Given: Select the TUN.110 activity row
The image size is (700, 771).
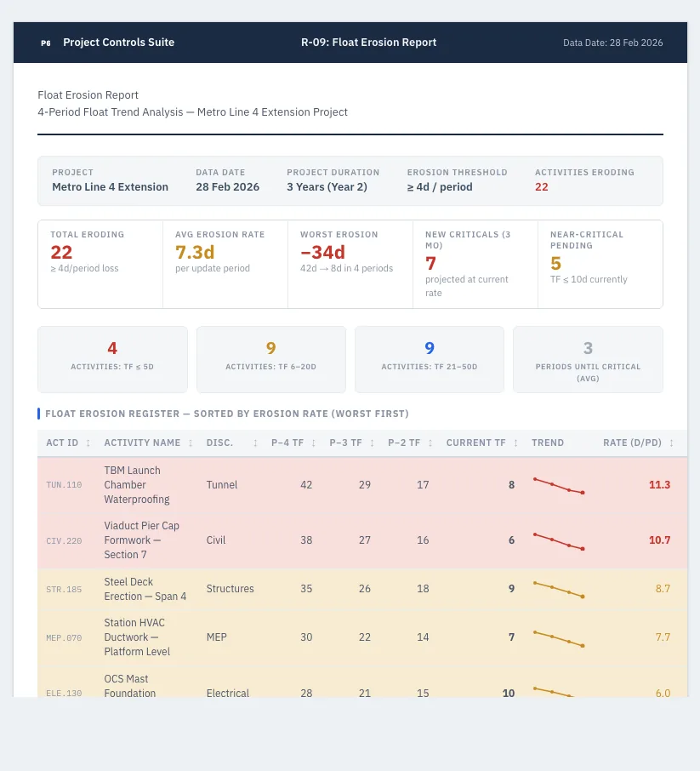Looking at the screenshot, I should point(362,485).
